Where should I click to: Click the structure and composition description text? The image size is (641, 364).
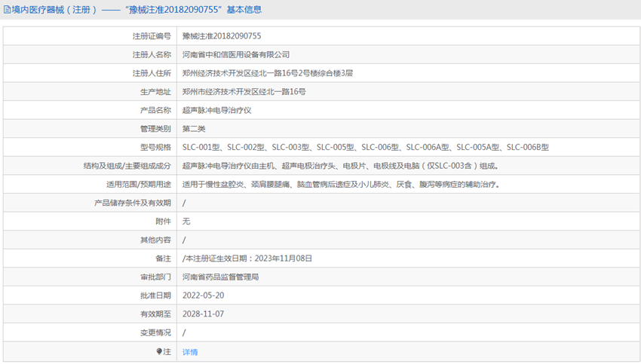(340, 166)
